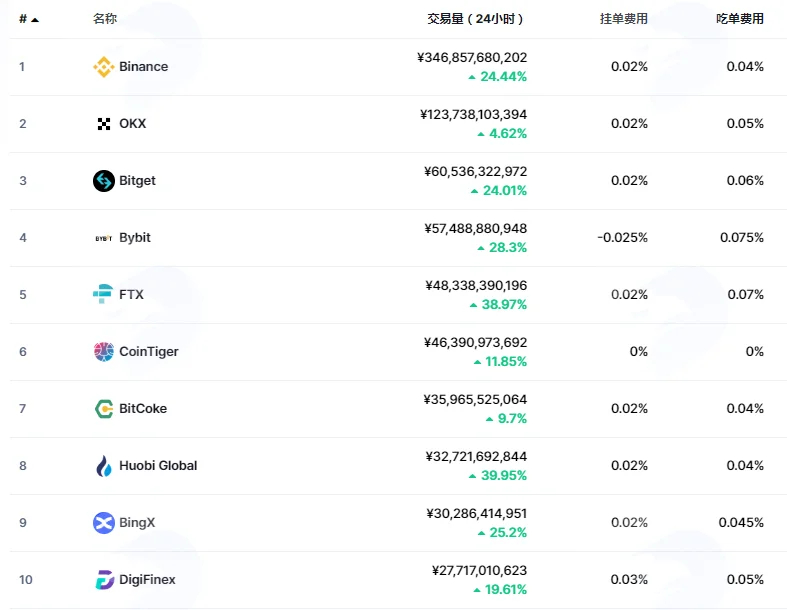Sort by 挂单费用 column header
The image size is (787, 610).
point(623,19)
